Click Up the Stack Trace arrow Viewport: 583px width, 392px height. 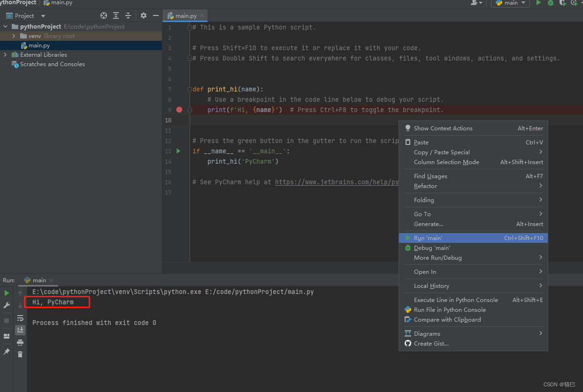pyautogui.click(x=20, y=293)
